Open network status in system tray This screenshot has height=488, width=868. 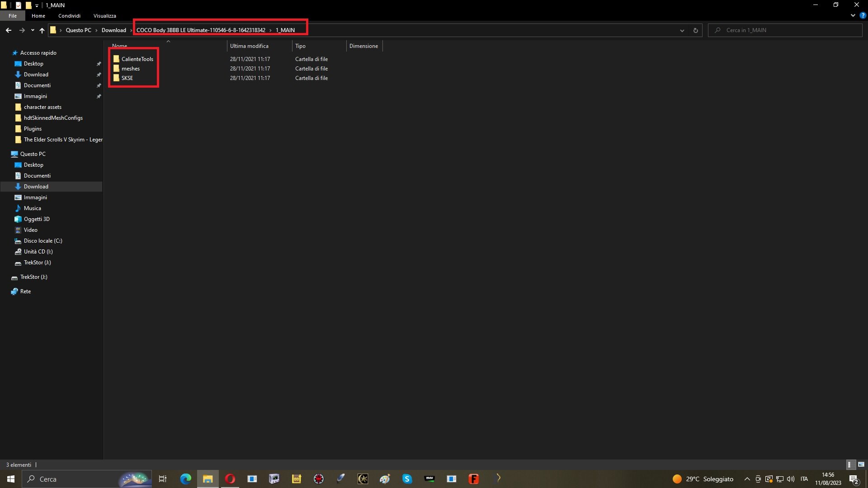pyautogui.click(x=779, y=479)
